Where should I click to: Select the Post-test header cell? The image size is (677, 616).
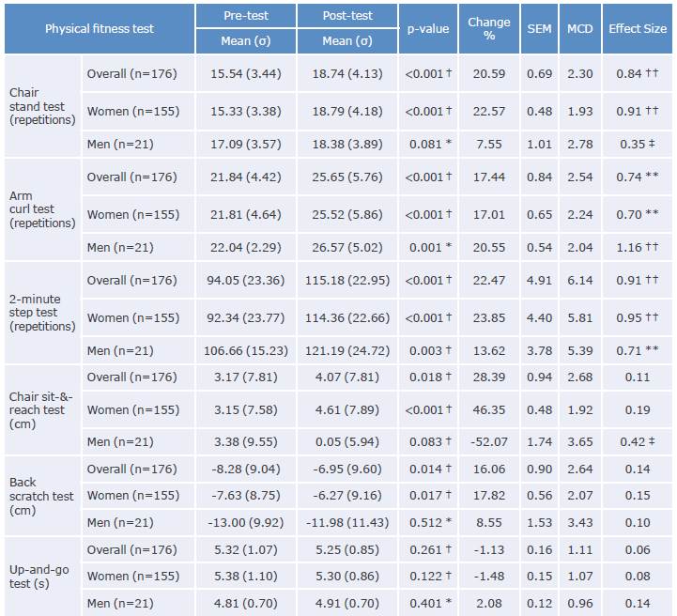346,16
